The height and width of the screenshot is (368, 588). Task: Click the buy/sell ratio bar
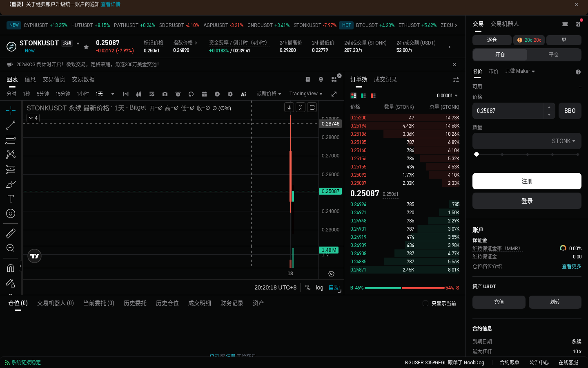click(x=405, y=288)
